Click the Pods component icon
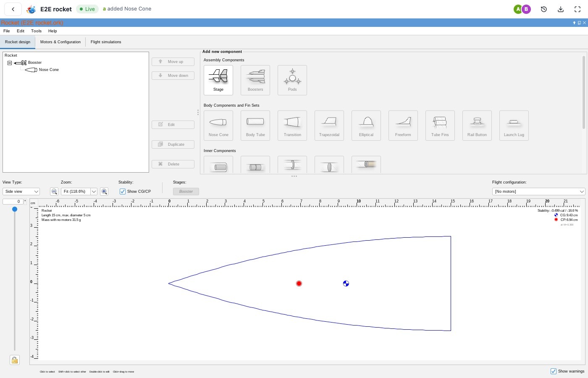This screenshot has width=588, height=378. pos(292,80)
